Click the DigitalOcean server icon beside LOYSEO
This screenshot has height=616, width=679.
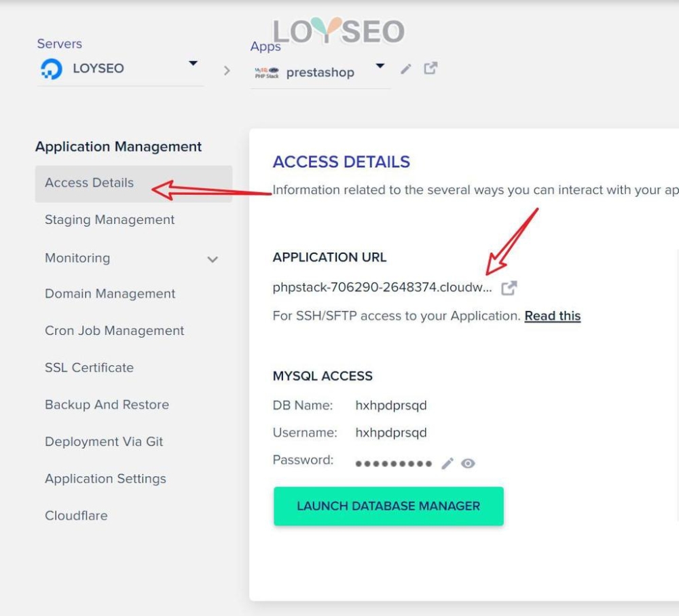coord(52,69)
